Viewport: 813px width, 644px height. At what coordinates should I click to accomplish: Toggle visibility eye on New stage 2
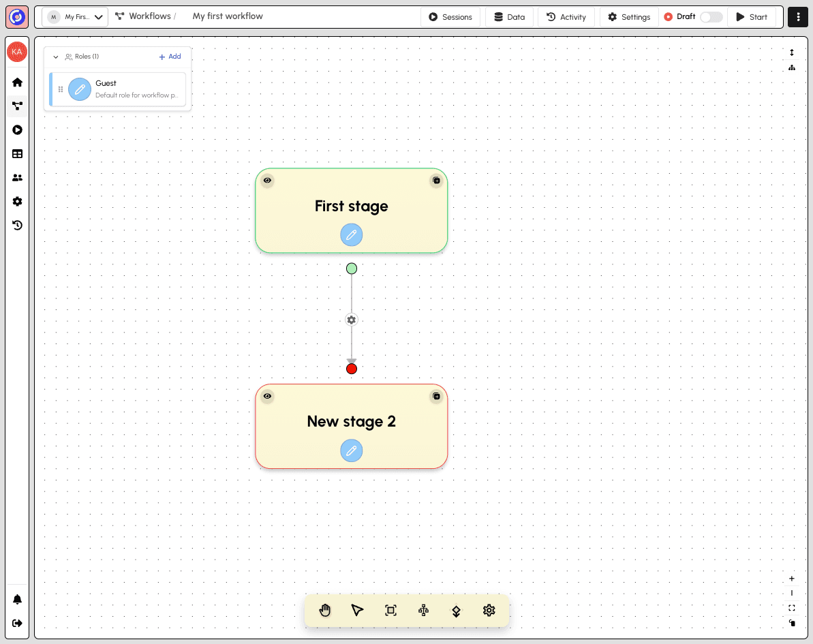pos(267,396)
